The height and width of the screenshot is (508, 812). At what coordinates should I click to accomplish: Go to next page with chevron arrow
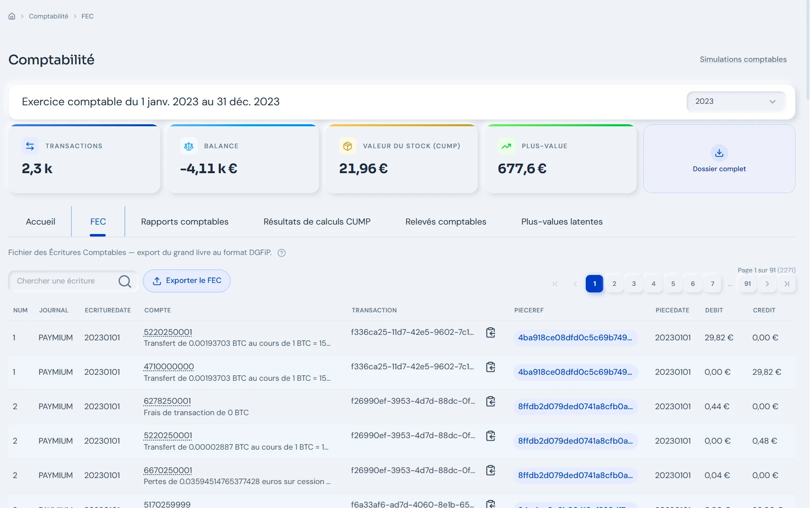767,284
